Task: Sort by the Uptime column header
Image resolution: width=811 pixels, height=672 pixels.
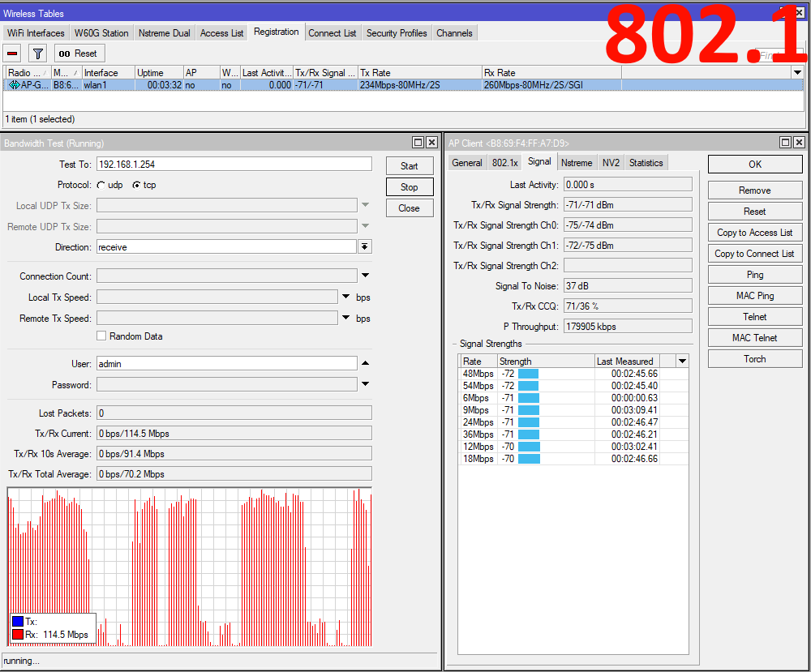Action: (x=159, y=72)
